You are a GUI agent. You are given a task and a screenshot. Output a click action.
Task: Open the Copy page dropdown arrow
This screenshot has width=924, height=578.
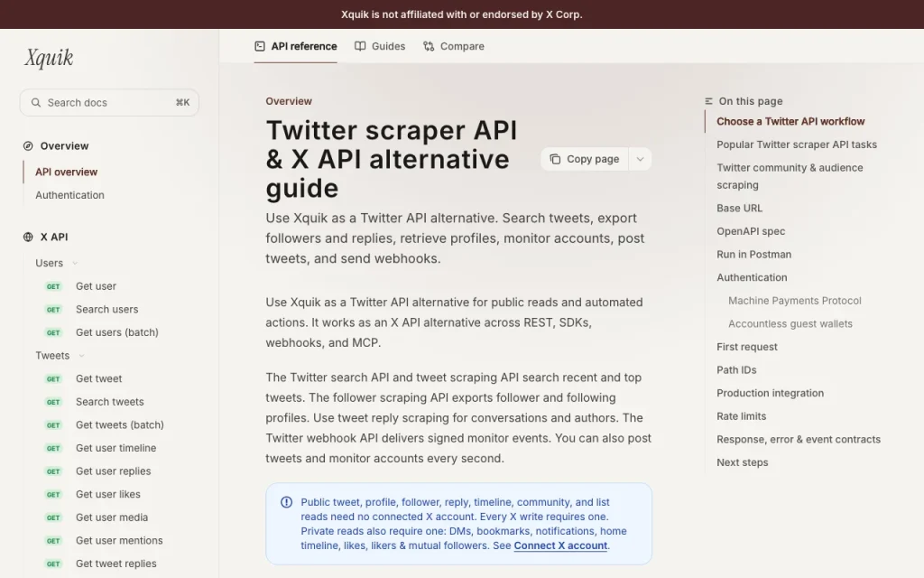pyautogui.click(x=640, y=159)
